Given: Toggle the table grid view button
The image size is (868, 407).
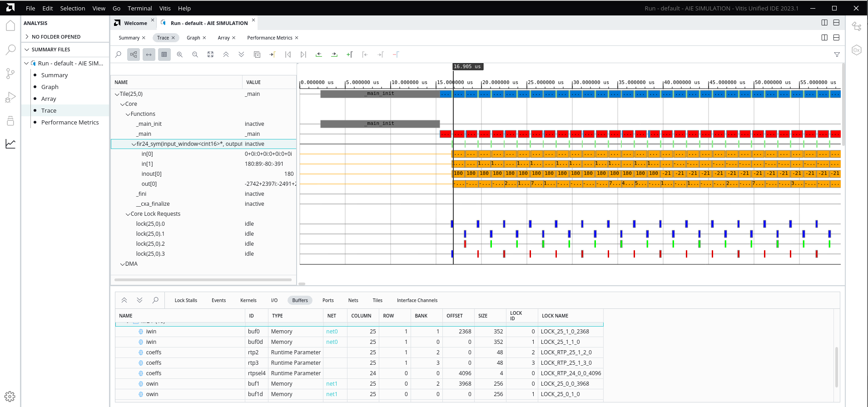Looking at the screenshot, I should coord(164,55).
